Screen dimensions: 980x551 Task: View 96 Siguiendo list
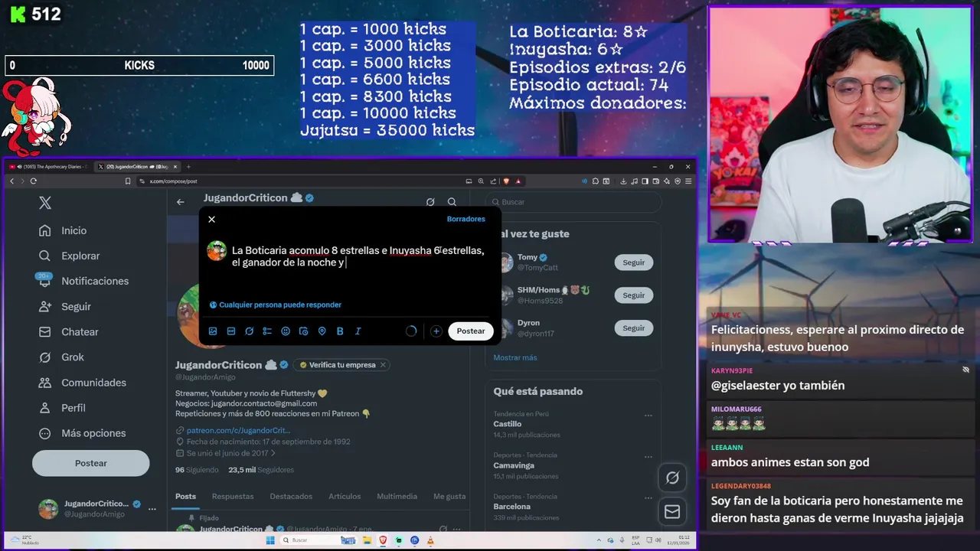tap(197, 470)
